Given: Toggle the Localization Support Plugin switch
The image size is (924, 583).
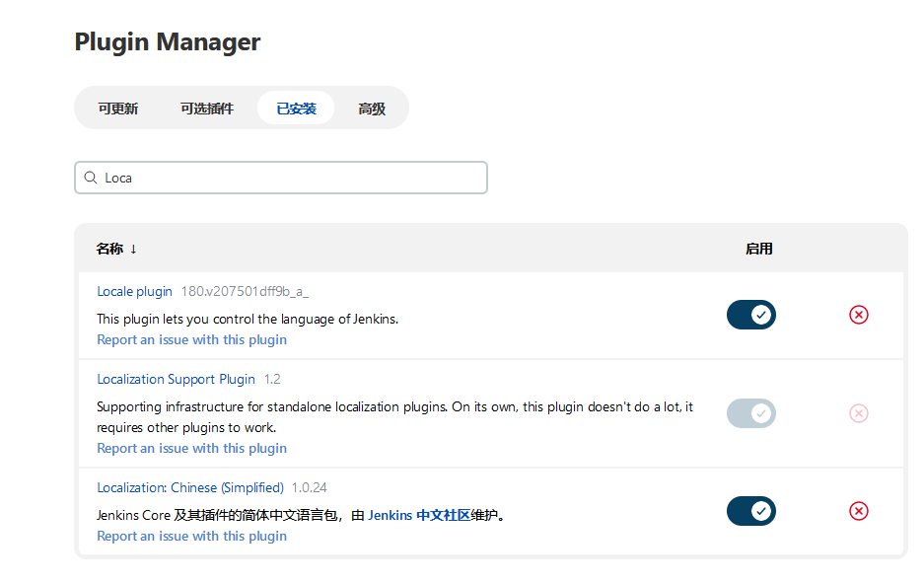Looking at the screenshot, I should 751,413.
